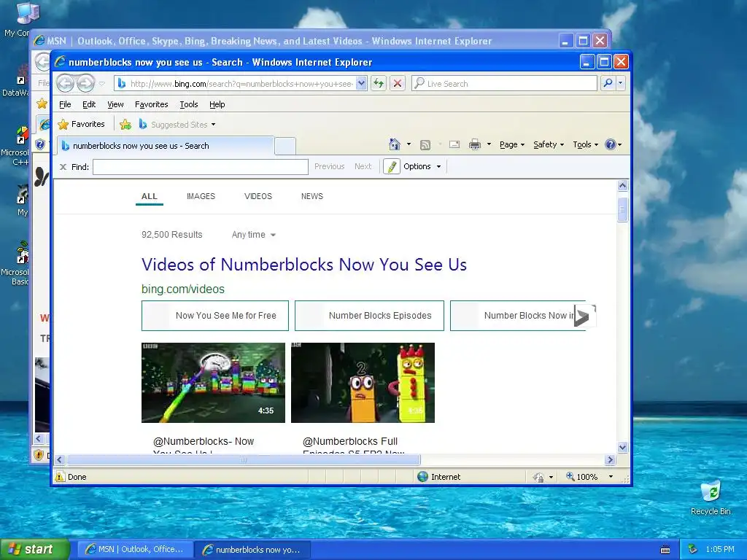Select the numberblocks search browser tab

(x=165, y=146)
